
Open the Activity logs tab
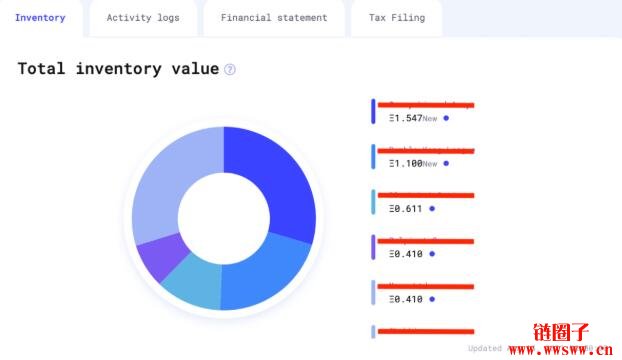(143, 18)
